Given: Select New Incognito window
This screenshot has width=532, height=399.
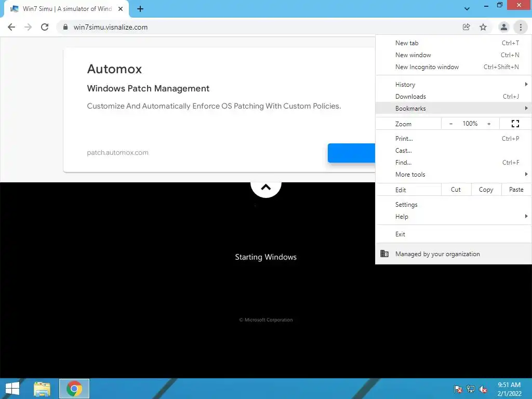Looking at the screenshot, I should tap(453, 67).
